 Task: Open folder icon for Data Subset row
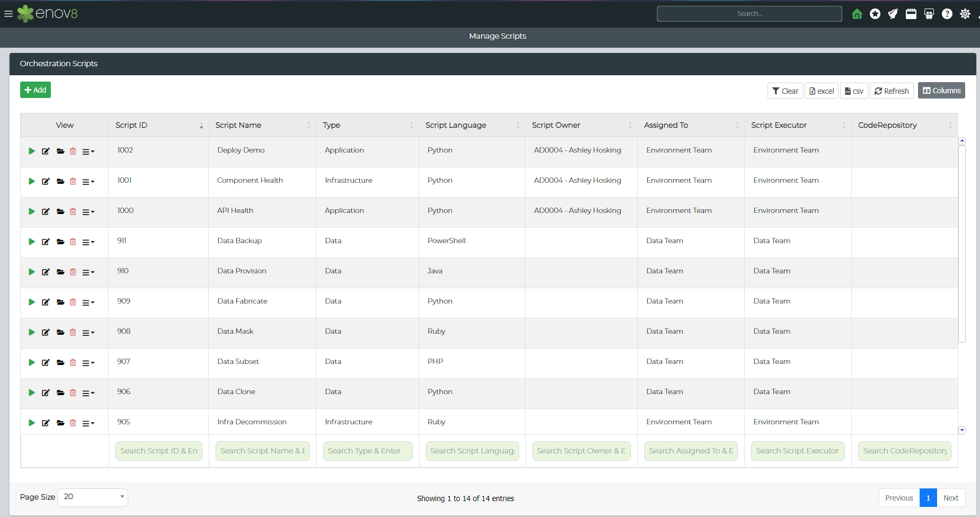click(60, 363)
